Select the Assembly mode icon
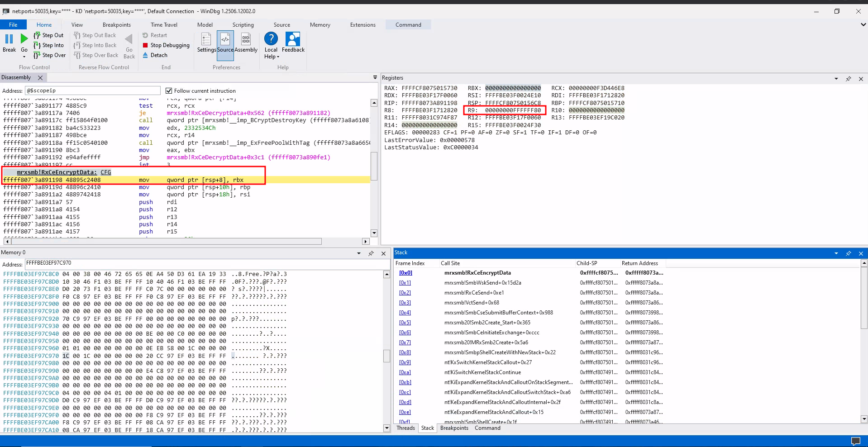This screenshot has width=868, height=447. 246,39
